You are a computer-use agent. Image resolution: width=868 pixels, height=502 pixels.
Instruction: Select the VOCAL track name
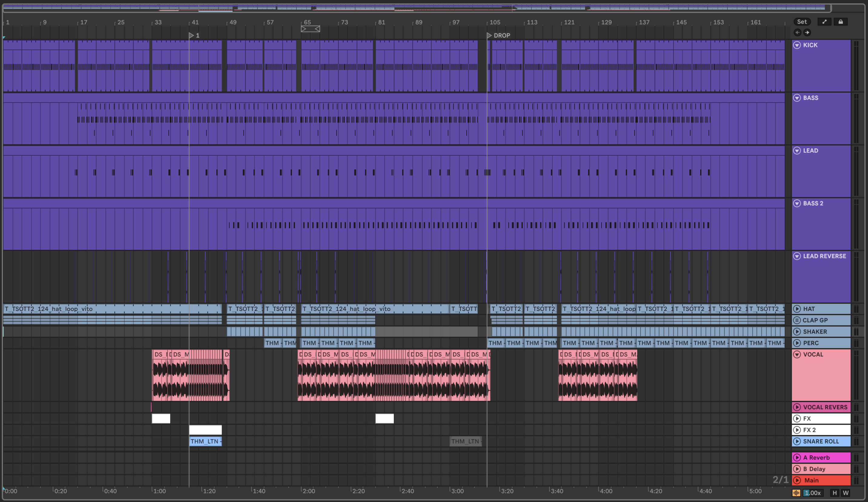click(x=813, y=354)
